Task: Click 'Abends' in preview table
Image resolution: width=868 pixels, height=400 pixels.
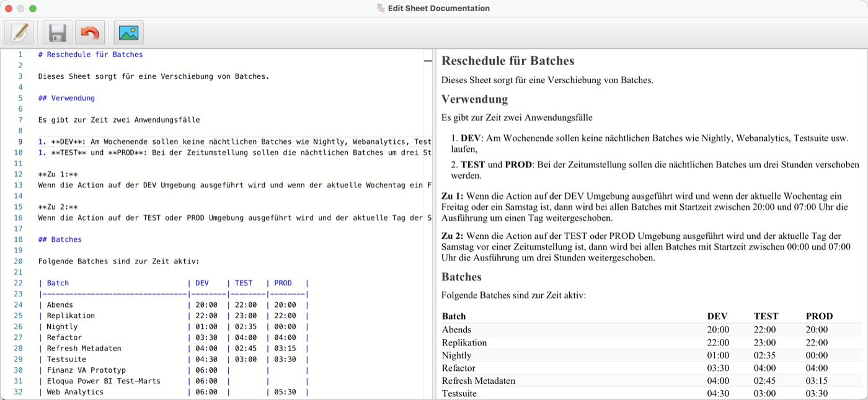Action: click(x=457, y=330)
